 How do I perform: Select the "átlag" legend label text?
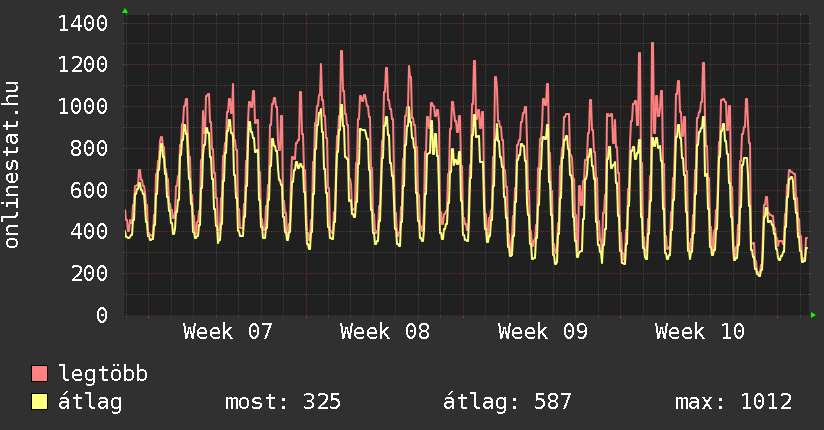(91, 402)
